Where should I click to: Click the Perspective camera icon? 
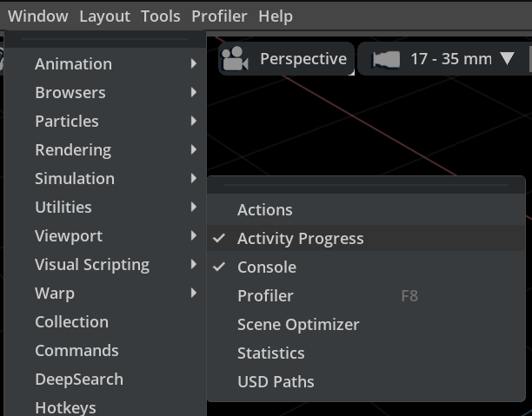tap(235, 59)
